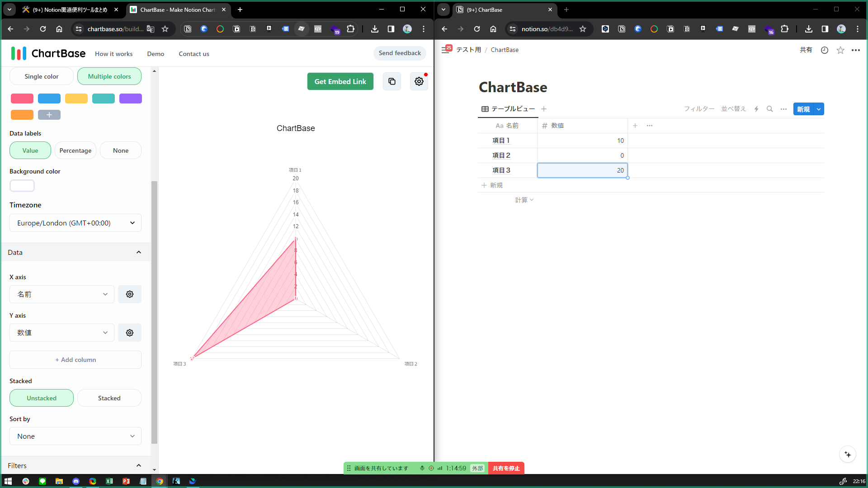Switch to Stacked mode
The width and height of the screenshot is (868, 488).
tap(109, 398)
